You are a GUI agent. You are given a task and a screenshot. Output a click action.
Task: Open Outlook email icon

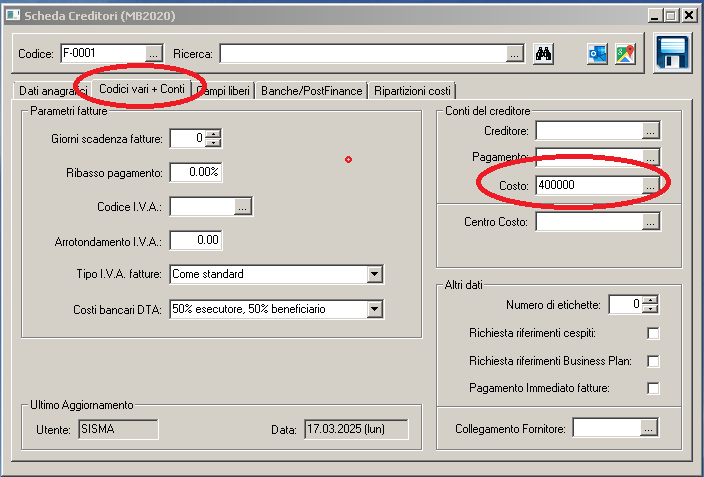pos(597,54)
